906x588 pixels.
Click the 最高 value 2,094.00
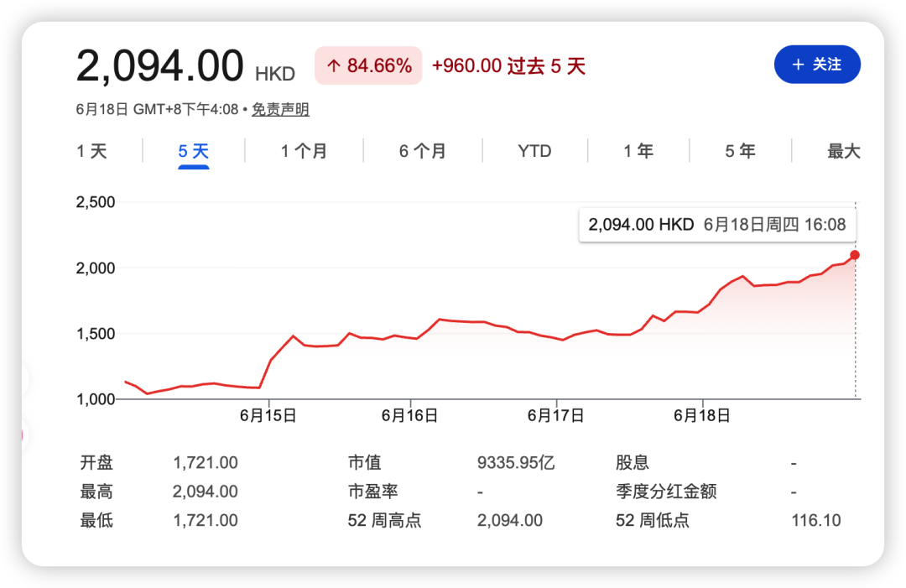206,492
